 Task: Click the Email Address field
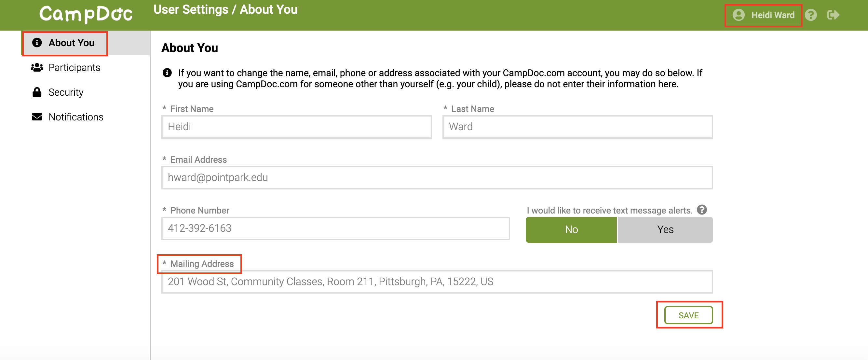tap(437, 178)
